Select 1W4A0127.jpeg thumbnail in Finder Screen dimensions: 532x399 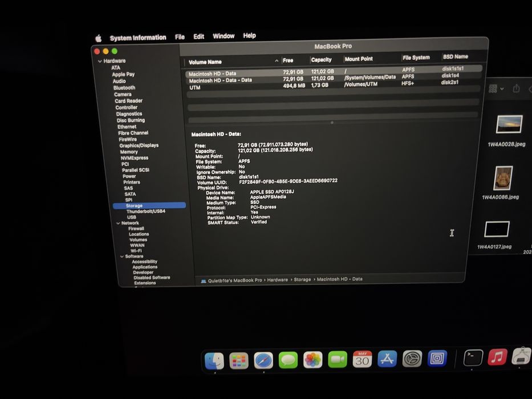click(x=497, y=229)
